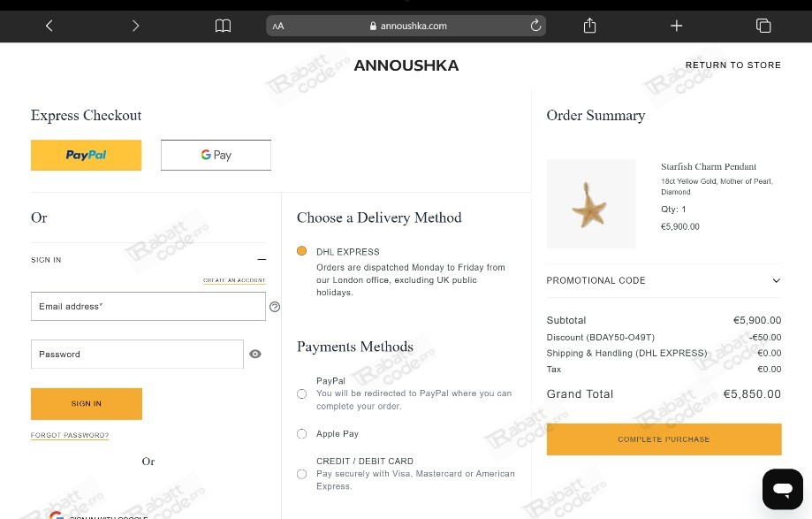Focus the Email address input field
This screenshot has height=519, width=812.
148,306
